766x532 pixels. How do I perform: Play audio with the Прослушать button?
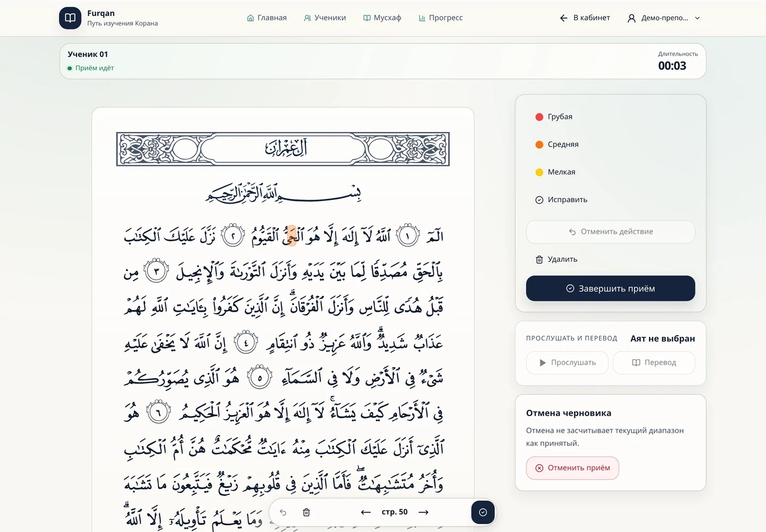pyautogui.click(x=567, y=363)
